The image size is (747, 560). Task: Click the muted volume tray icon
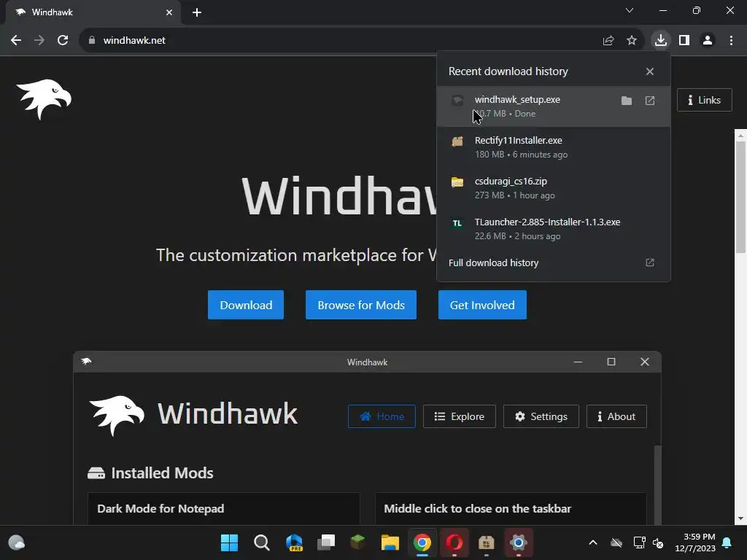click(x=658, y=542)
